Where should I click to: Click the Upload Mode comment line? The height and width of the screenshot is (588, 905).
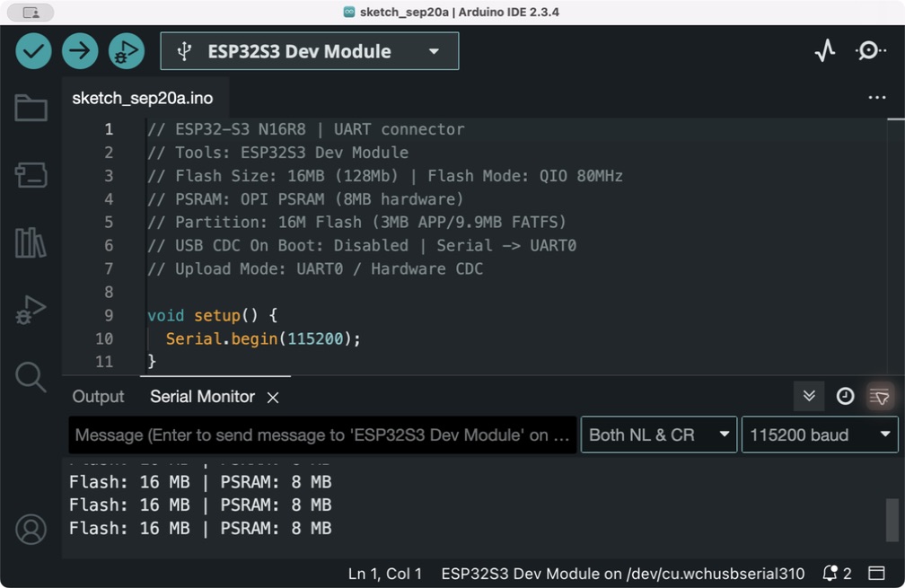tap(315, 269)
